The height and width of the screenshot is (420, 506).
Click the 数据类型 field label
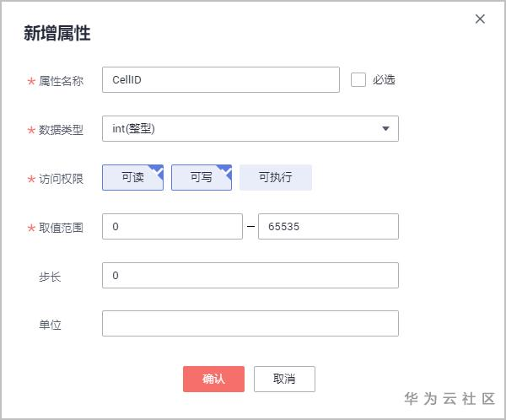click(x=61, y=130)
